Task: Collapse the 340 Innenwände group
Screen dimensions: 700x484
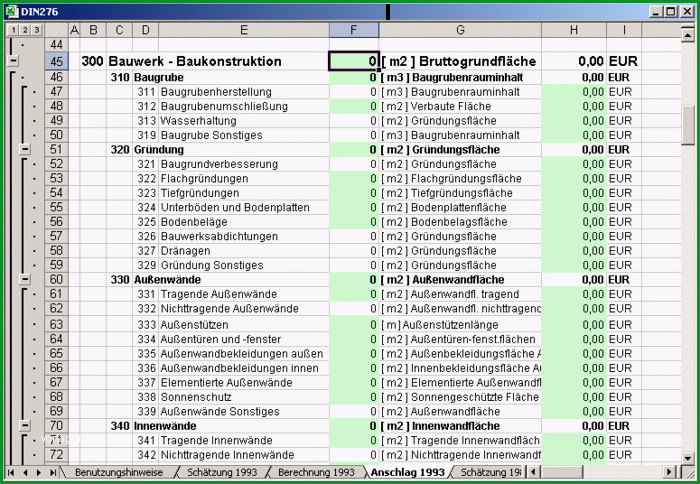Action: [25, 426]
